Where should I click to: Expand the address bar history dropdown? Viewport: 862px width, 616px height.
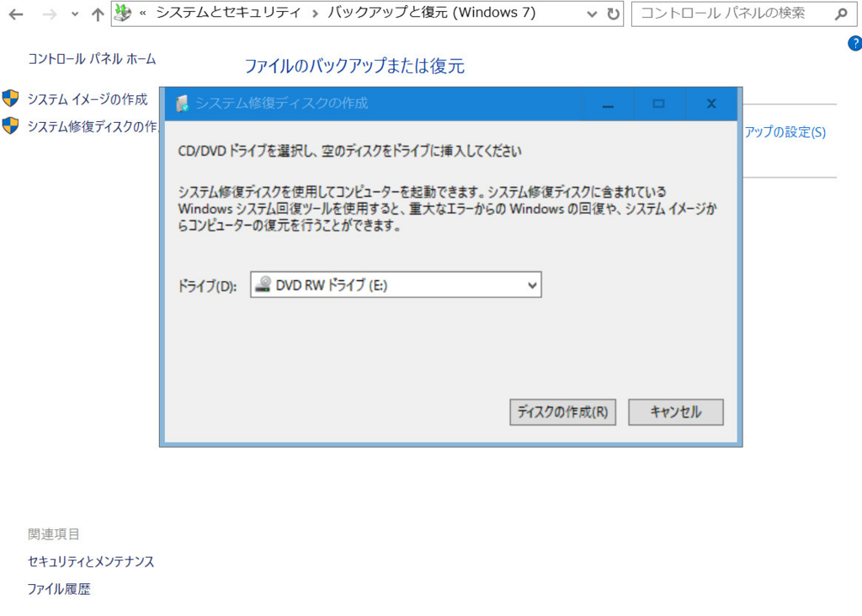[592, 14]
